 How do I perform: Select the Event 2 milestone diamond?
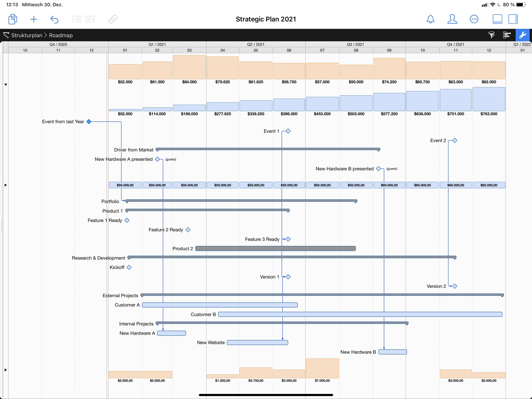pos(454,140)
